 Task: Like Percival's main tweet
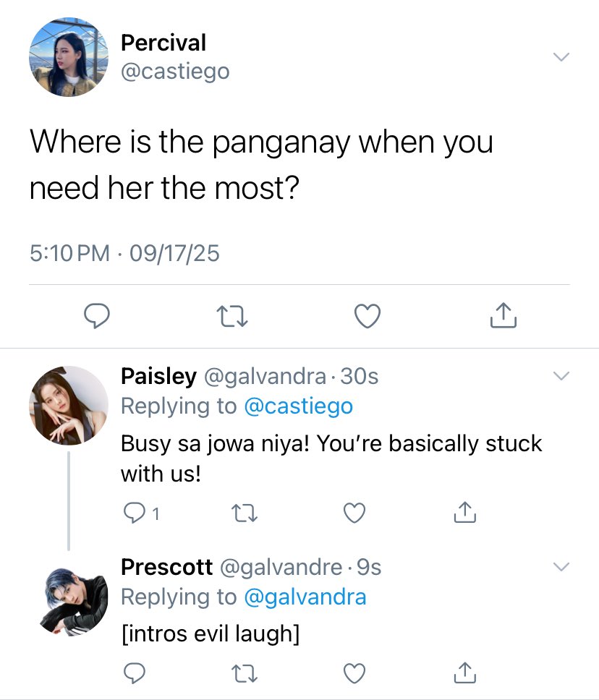[368, 316]
